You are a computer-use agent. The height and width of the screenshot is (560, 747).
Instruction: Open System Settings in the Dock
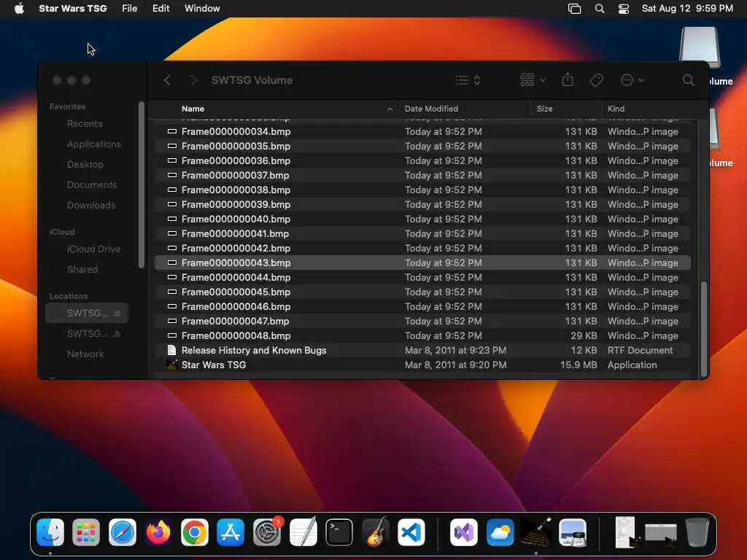(267, 532)
